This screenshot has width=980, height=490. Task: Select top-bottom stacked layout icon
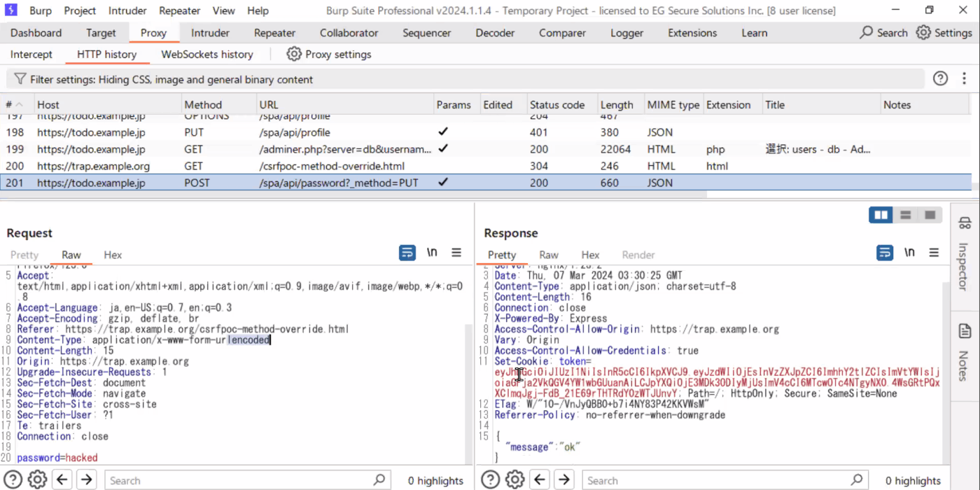[x=905, y=215]
